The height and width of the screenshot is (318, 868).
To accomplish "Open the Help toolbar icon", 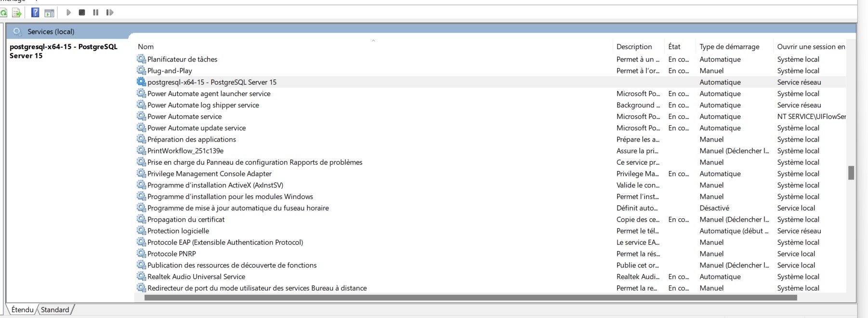I will pos(35,13).
